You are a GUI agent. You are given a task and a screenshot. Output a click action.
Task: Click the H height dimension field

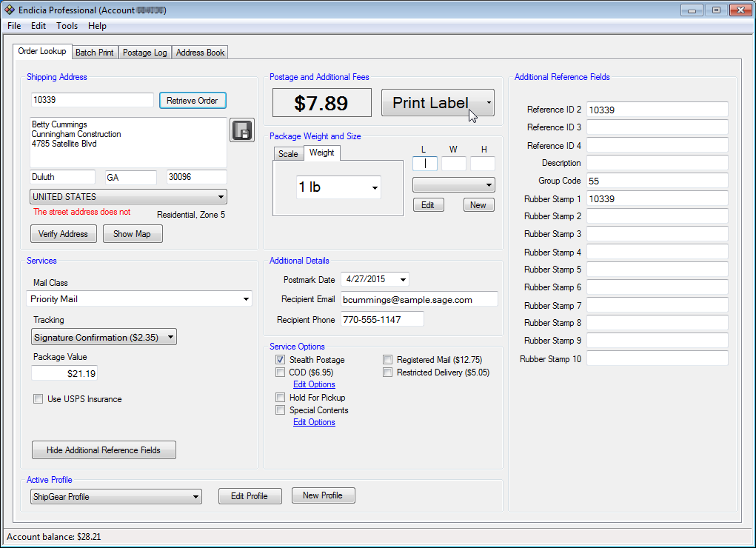[483, 163]
